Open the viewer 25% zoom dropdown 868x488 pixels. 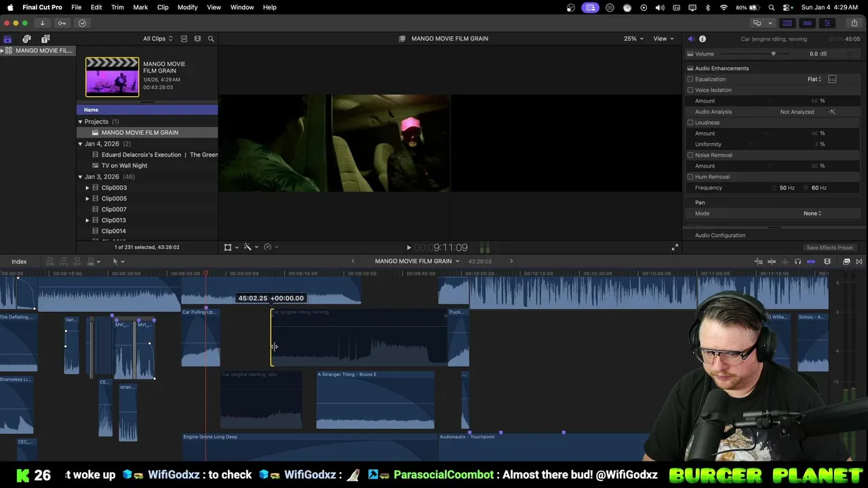pyautogui.click(x=634, y=39)
